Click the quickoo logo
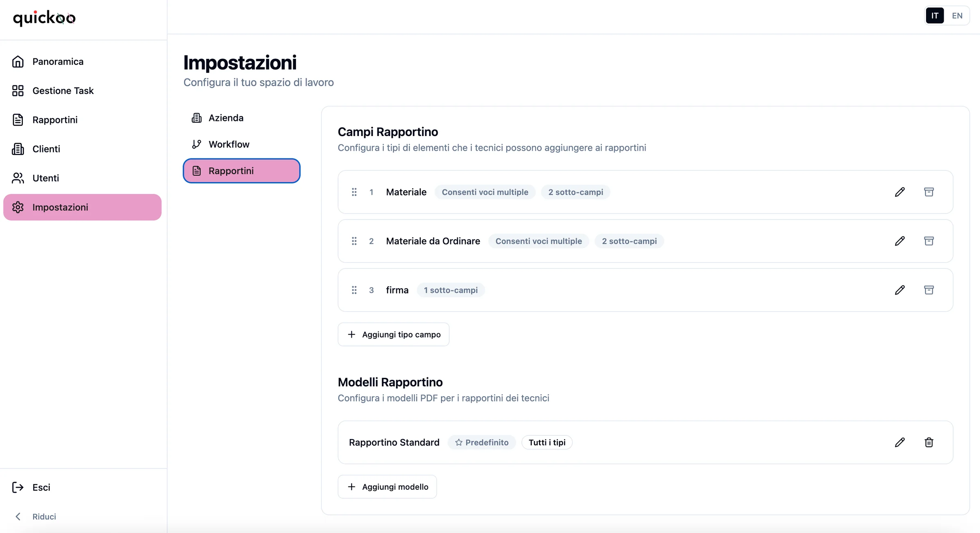 [44, 18]
